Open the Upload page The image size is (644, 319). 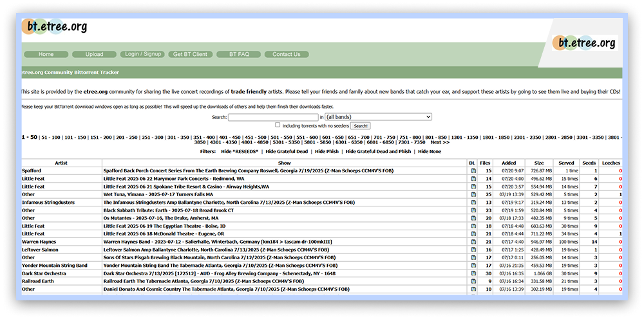95,54
